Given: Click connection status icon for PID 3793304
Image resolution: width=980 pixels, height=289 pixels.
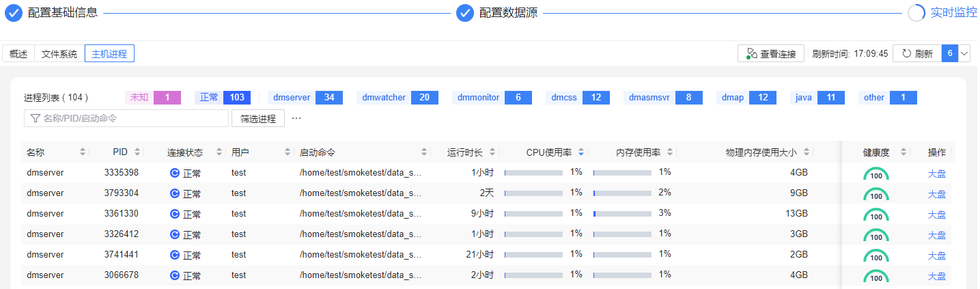Looking at the screenshot, I should click(175, 193).
